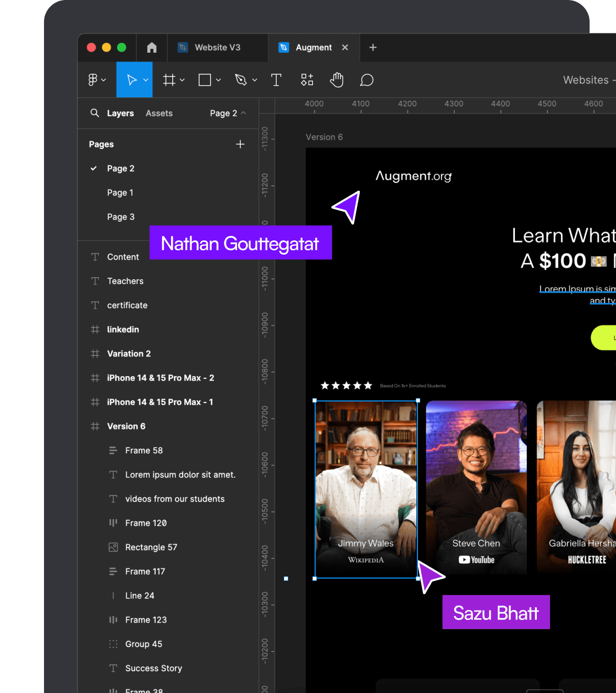Select the Move tool arrow
Viewport: 616px width, 693px height.
131,80
